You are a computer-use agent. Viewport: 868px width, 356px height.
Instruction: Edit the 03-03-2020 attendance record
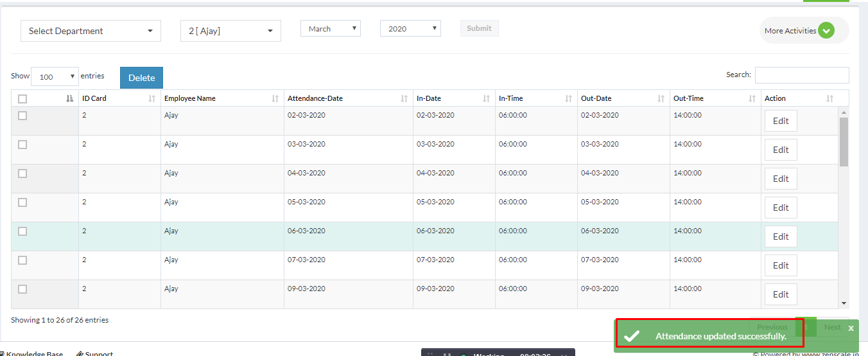[781, 150]
